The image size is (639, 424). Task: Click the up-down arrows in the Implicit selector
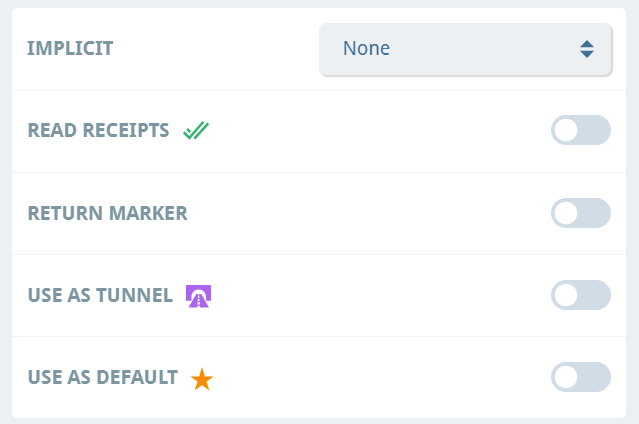pyautogui.click(x=587, y=49)
